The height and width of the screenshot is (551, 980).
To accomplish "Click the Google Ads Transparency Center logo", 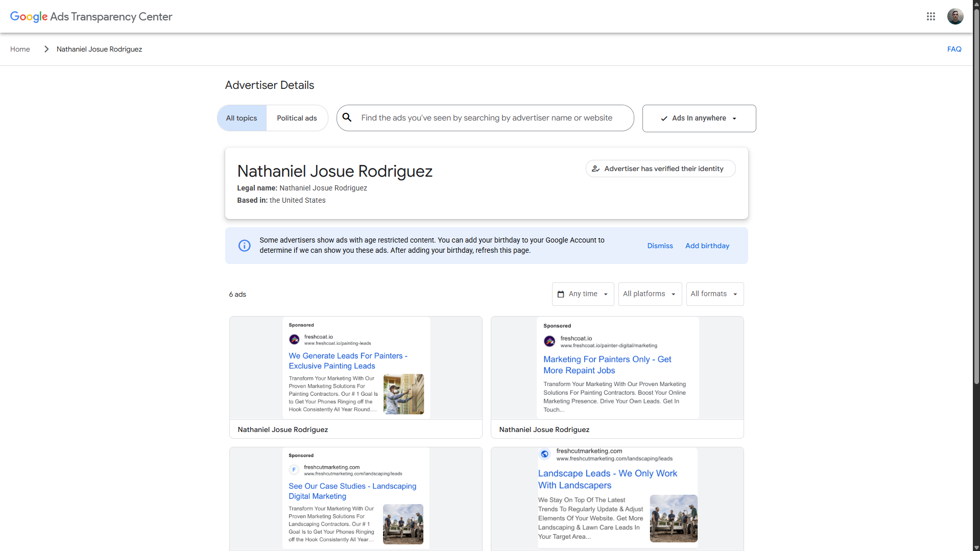I will 91,16.
